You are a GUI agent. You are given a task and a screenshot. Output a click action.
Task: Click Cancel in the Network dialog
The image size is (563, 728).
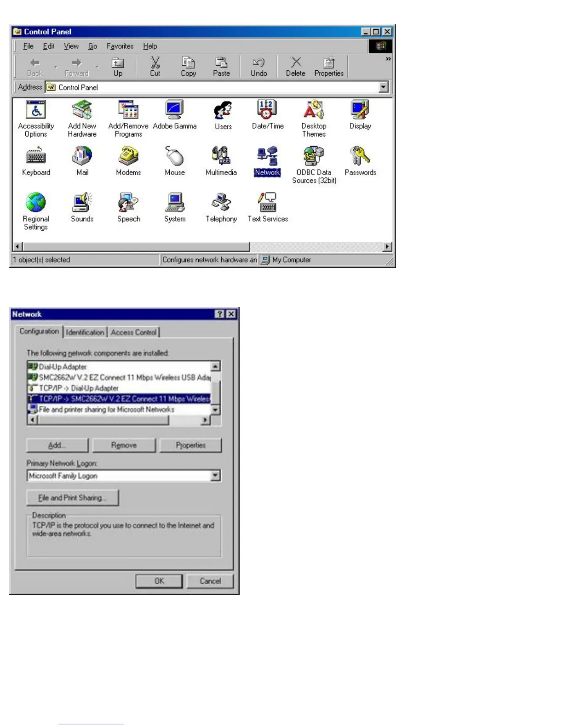click(x=210, y=581)
